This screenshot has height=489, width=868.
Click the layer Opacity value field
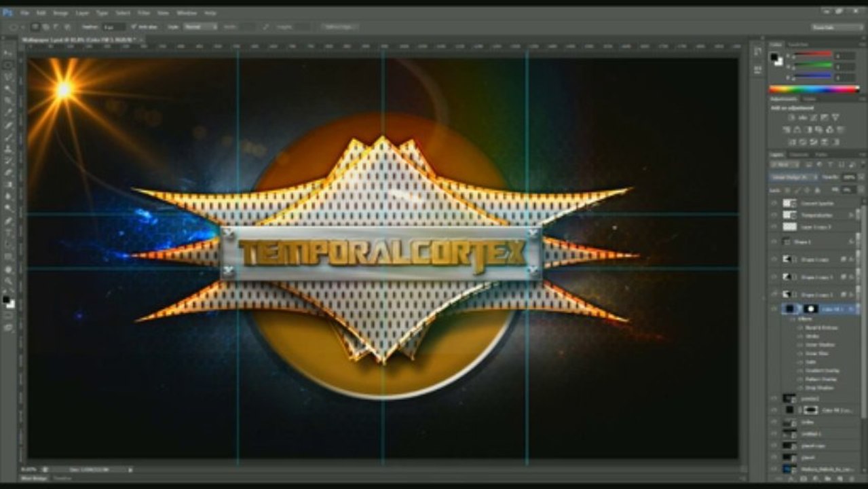pos(849,177)
